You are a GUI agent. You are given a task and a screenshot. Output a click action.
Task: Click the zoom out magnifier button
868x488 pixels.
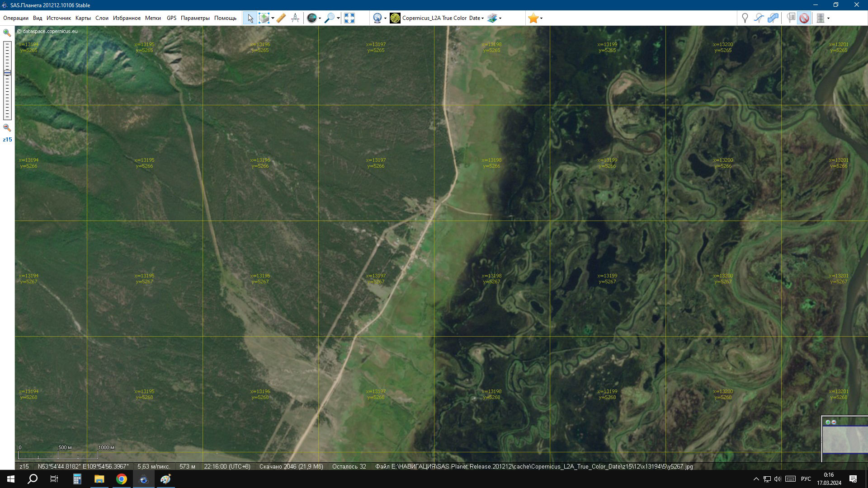(x=7, y=128)
